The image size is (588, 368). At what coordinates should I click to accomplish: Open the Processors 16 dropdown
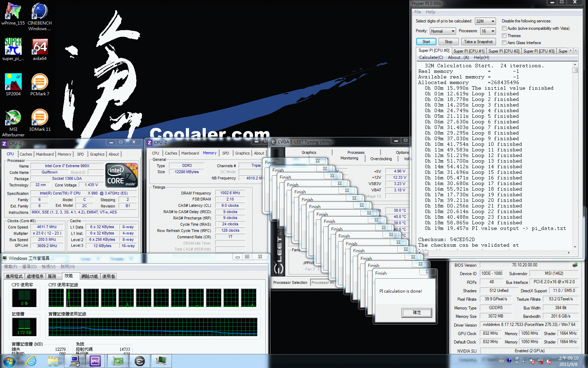click(x=488, y=31)
